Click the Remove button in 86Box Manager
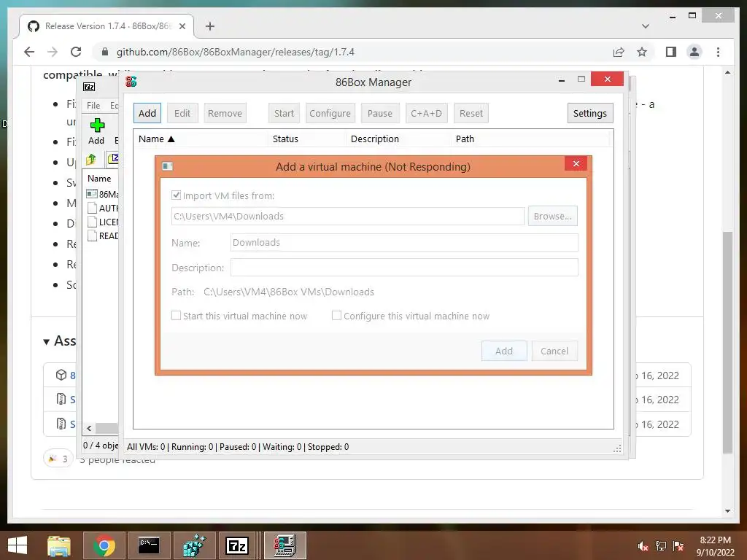747x560 pixels. pos(225,113)
